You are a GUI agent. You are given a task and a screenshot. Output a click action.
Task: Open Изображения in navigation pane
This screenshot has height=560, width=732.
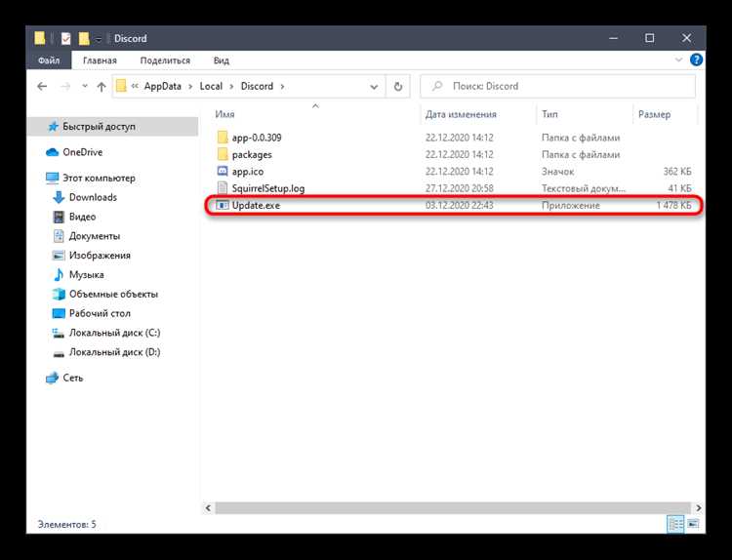click(x=100, y=256)
